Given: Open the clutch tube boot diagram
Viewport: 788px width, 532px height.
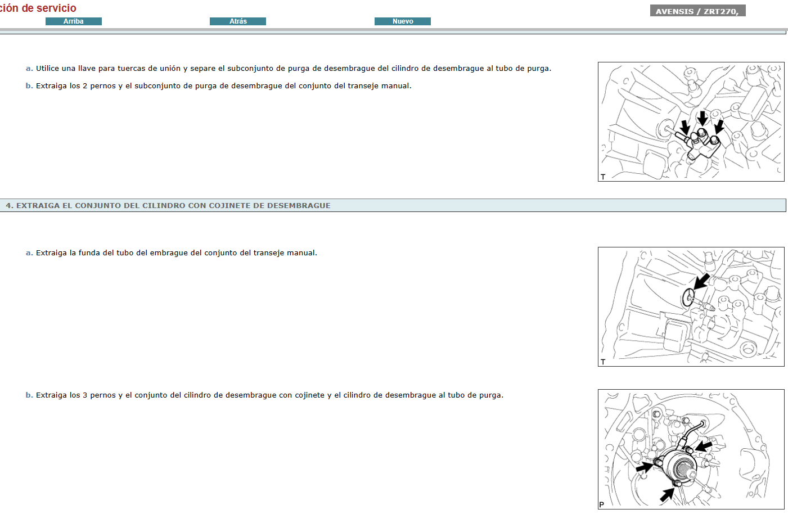Looking at the screenshot, I should point(691,306).
